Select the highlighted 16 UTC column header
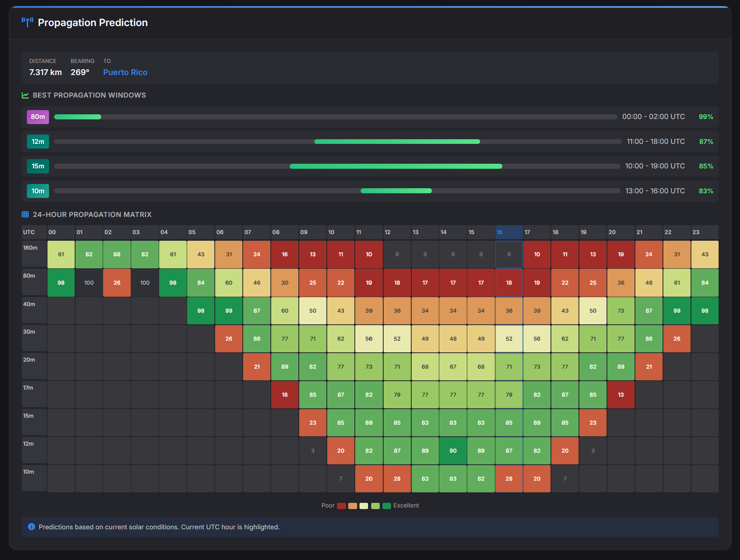 pos(509,232)
